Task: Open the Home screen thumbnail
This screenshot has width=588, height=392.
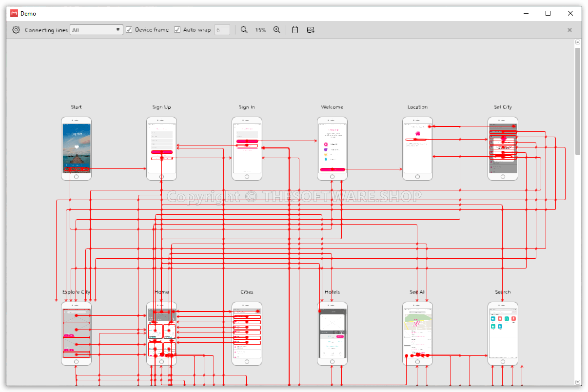Action: [161, 333]
